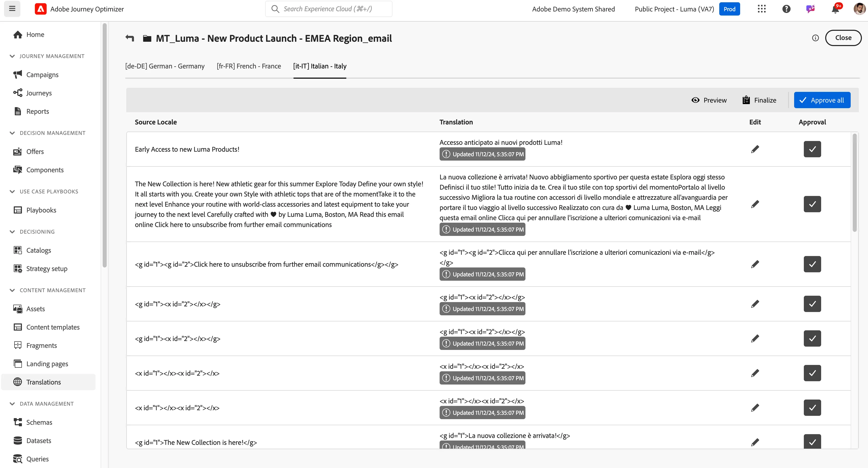The width and height of the screenshot is (868, 468).
Task: Open Content templates in the sidebar
Action: 49,327
